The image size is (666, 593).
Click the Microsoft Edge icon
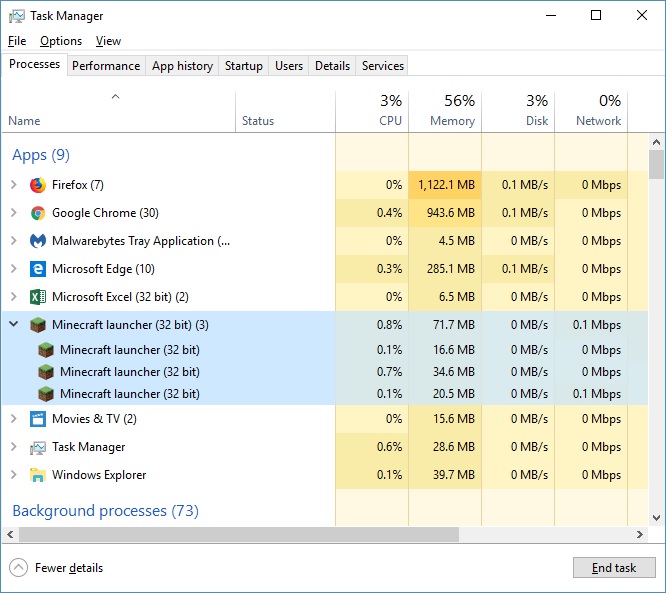point(38,269)
